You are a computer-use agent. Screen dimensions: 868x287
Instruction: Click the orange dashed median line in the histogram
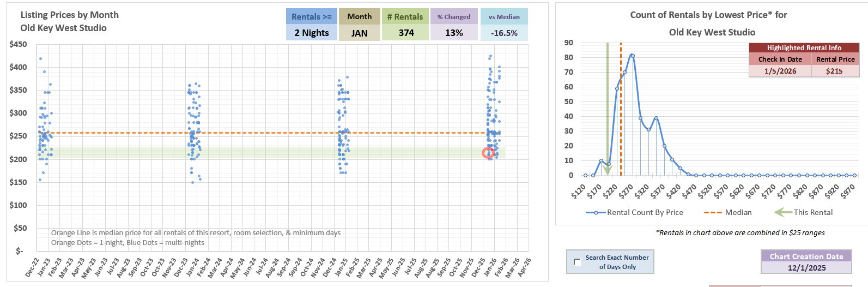[621, 109]
